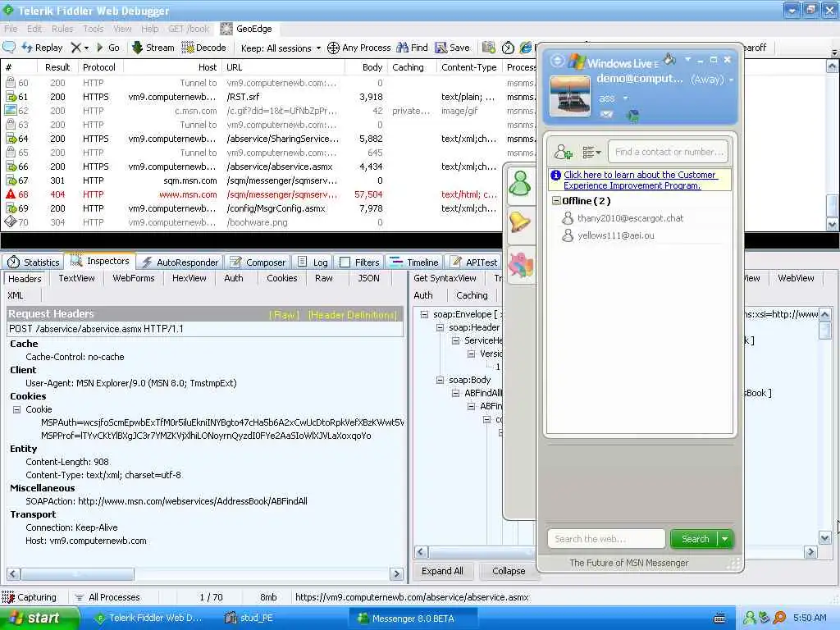The width and height of the screenshot is (840, 630).
Task: Click the Messenger email inbox envelope icon
Action: point(606,114)
